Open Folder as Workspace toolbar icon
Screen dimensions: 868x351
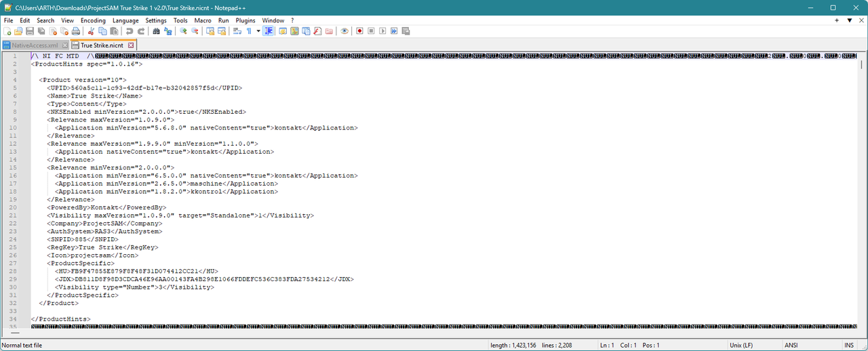tap(329, 31)
